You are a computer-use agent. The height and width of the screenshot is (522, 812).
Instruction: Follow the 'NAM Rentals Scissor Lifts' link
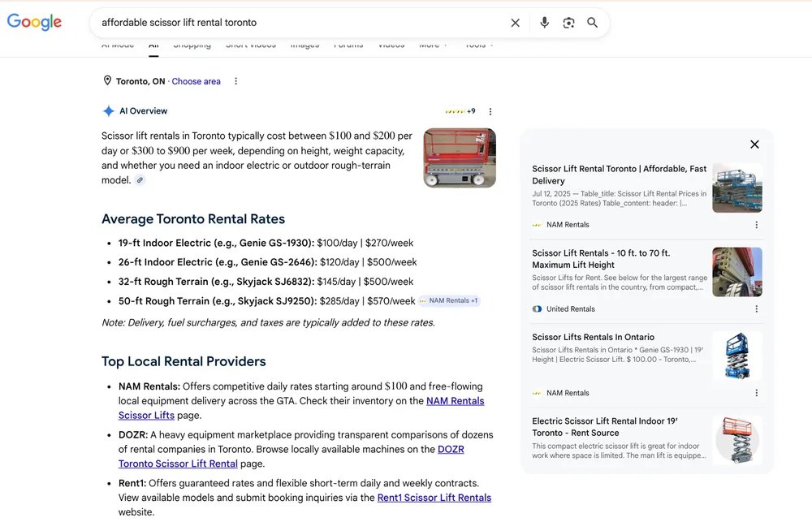click(x=301, y=408)
